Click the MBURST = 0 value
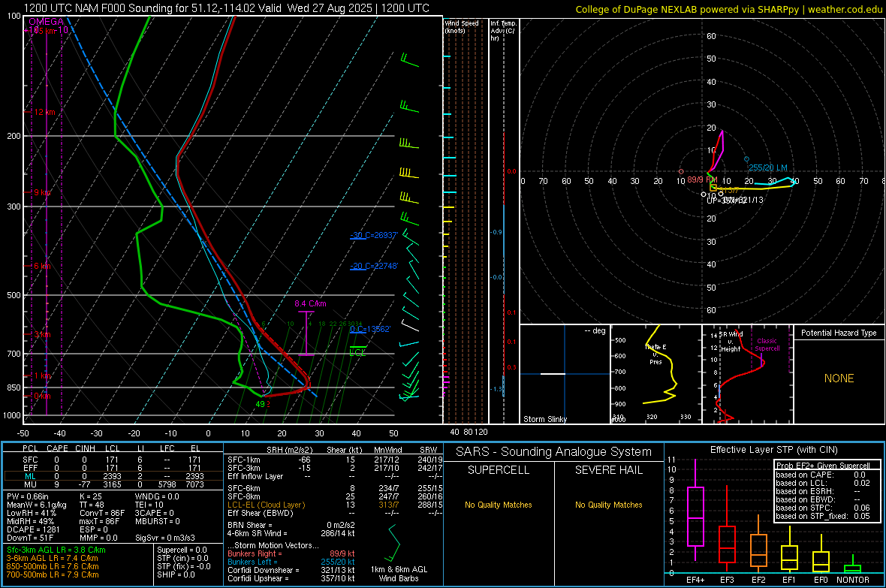 click(158, 521)
